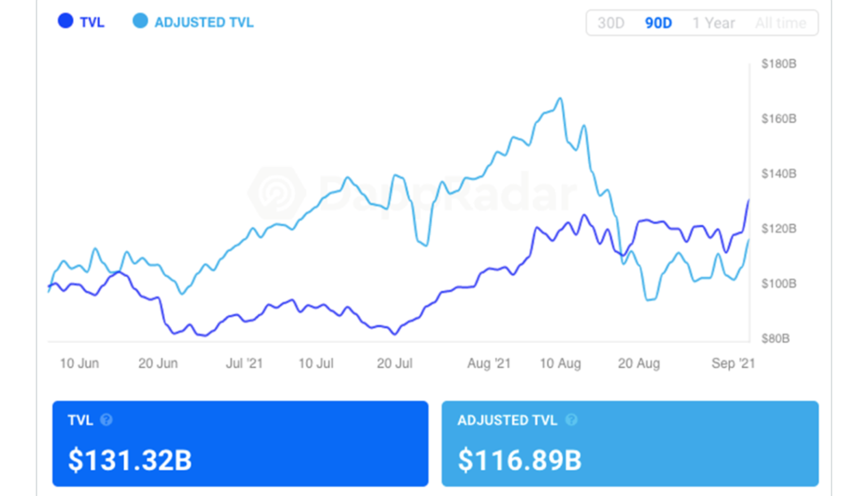Switch to the 30D time range

[612, 23]
